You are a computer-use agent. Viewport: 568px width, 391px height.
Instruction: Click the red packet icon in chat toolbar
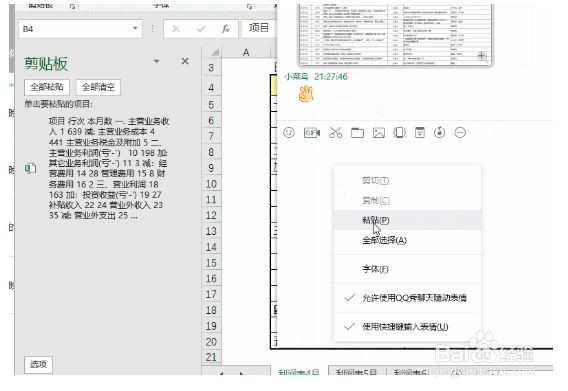point(419,133)
